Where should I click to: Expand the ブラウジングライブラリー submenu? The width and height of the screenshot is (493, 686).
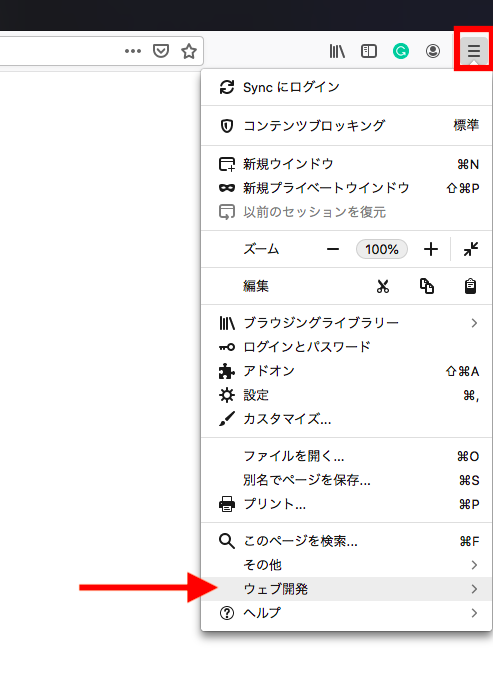click(346, 323)
